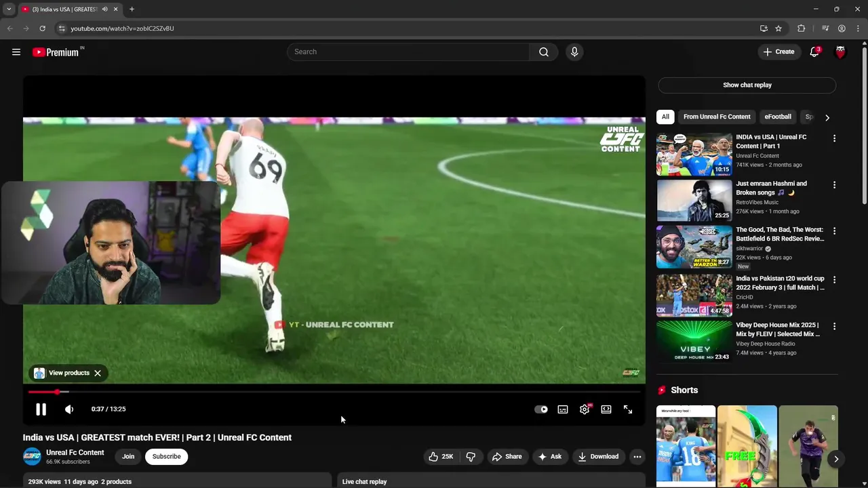
Task: Mute the video volume speaker icon
Action: click(69, 409)
